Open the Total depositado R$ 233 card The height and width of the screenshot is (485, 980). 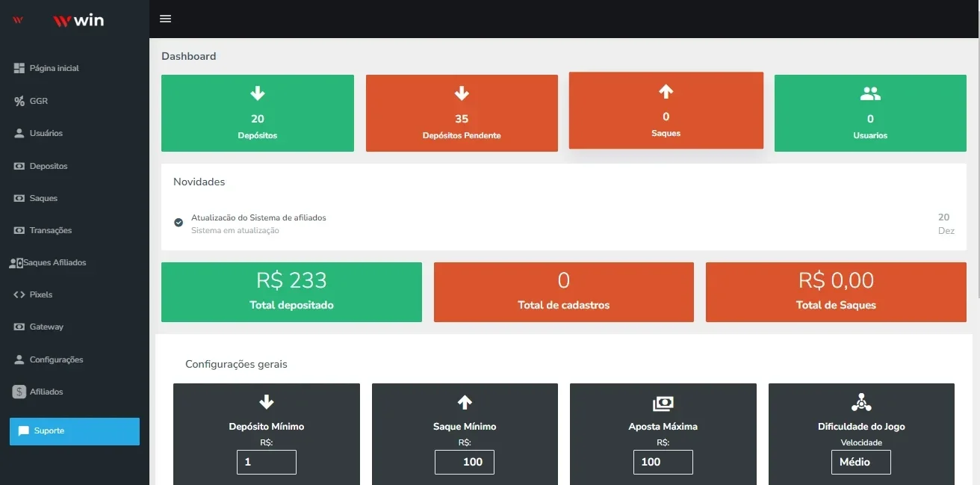point(291,292)
